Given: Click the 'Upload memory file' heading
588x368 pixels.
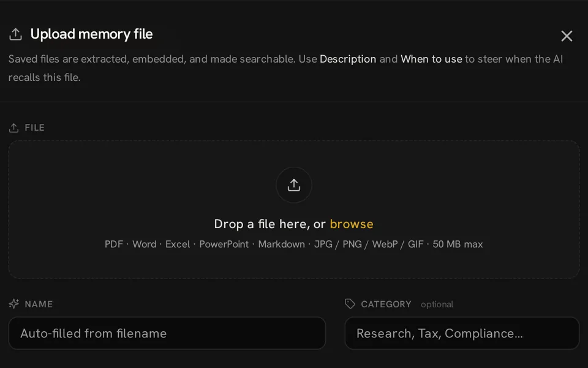Looking at the screenshot, I should tap(91, 34).
